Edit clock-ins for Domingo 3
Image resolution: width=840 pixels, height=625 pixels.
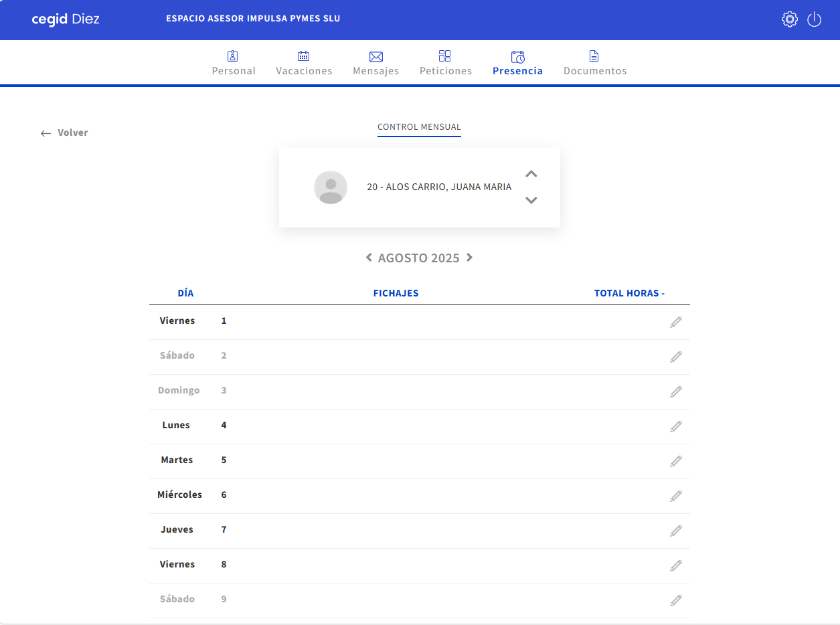[x=676, y=391]
